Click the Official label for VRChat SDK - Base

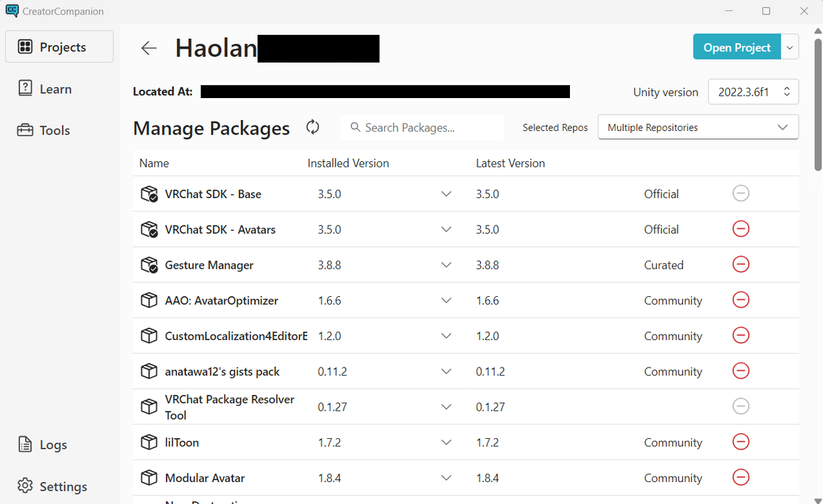click(x=661, y=194)
